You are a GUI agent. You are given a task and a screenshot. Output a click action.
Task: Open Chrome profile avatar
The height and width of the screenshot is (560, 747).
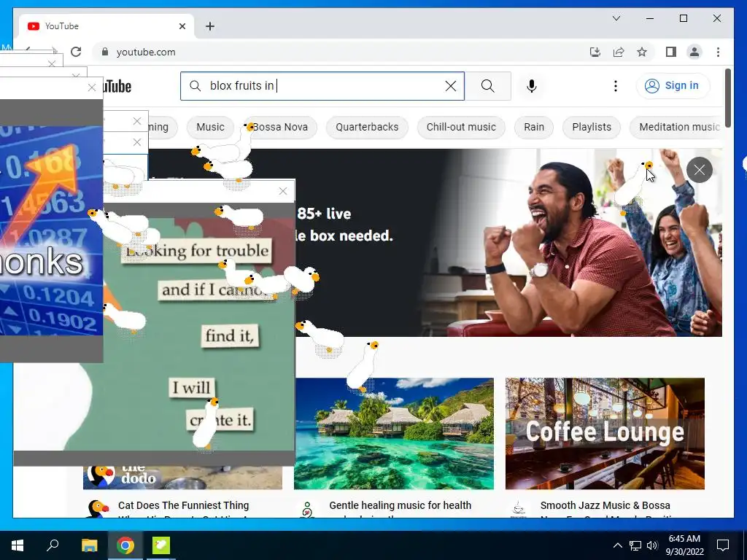click(694, 52)
